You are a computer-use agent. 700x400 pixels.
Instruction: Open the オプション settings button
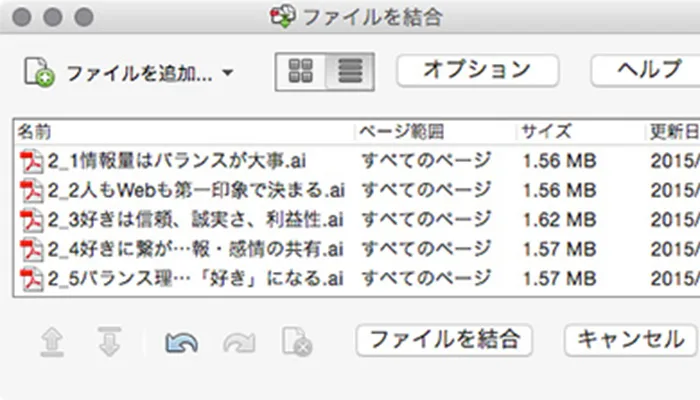[x=476, y=70]
